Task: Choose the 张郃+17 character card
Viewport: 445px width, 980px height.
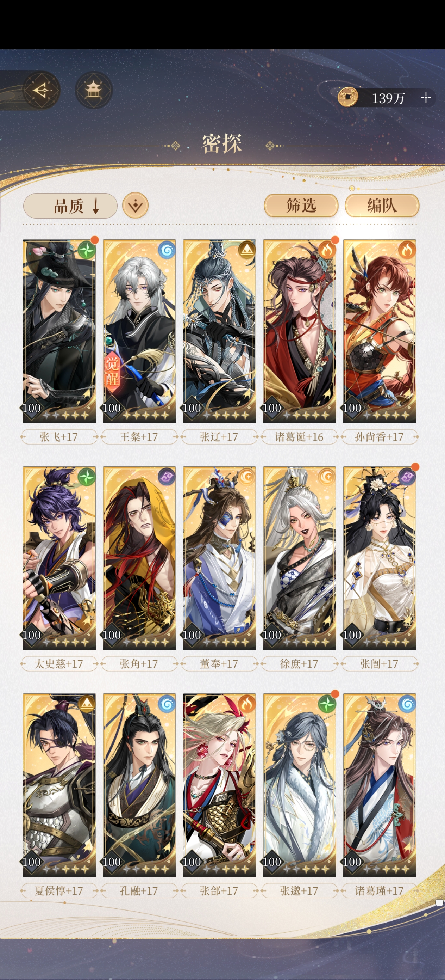Action: [219, 785]
